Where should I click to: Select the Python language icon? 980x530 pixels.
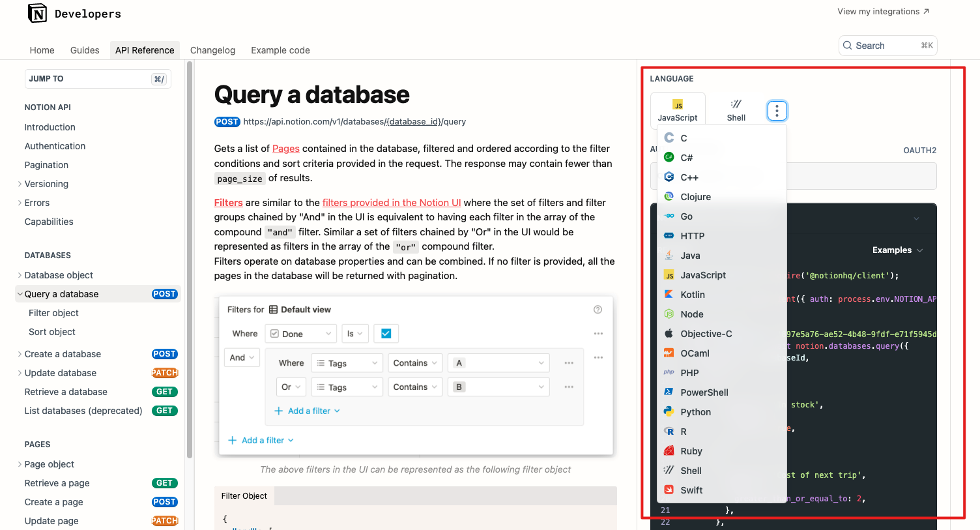[x=669, y=411]
